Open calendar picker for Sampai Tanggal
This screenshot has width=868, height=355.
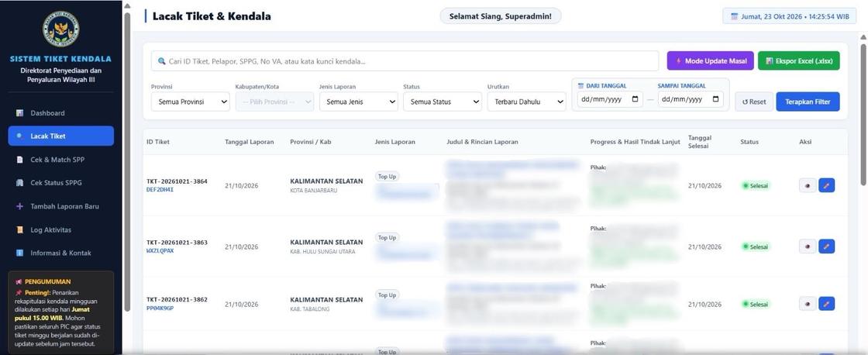pyautogui.click(x=716, y=99)
